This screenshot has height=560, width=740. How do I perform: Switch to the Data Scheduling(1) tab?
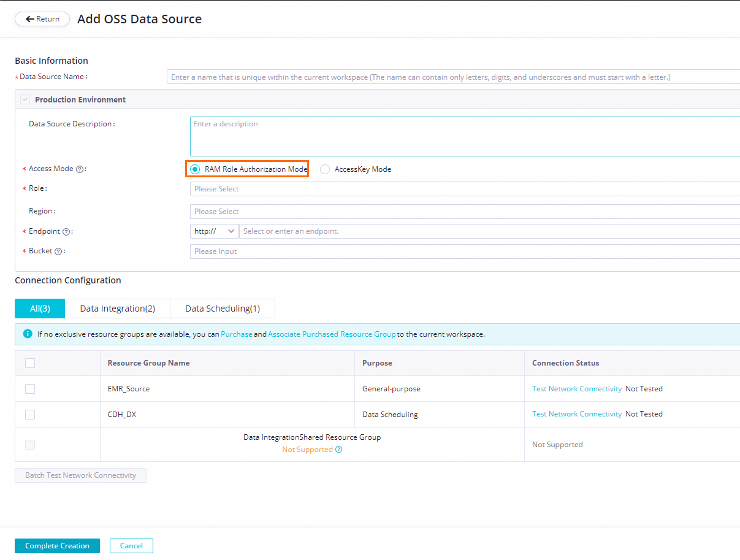(x=223, y=309)
